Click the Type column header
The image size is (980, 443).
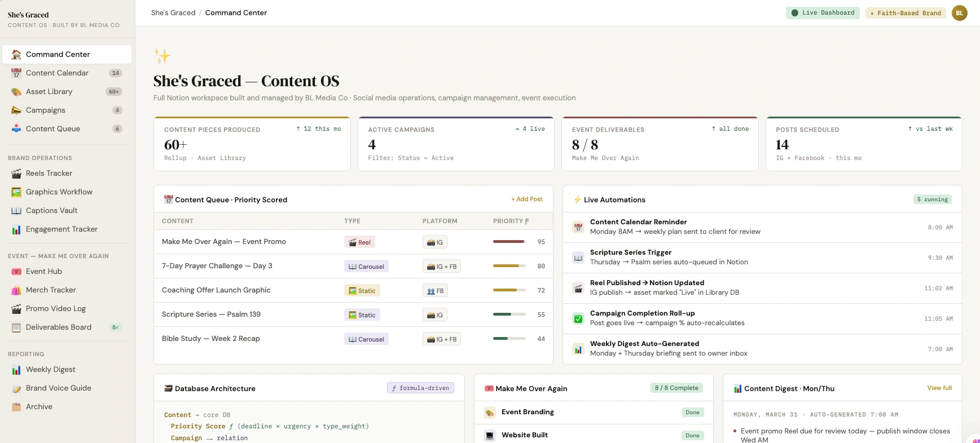(352, 221)
